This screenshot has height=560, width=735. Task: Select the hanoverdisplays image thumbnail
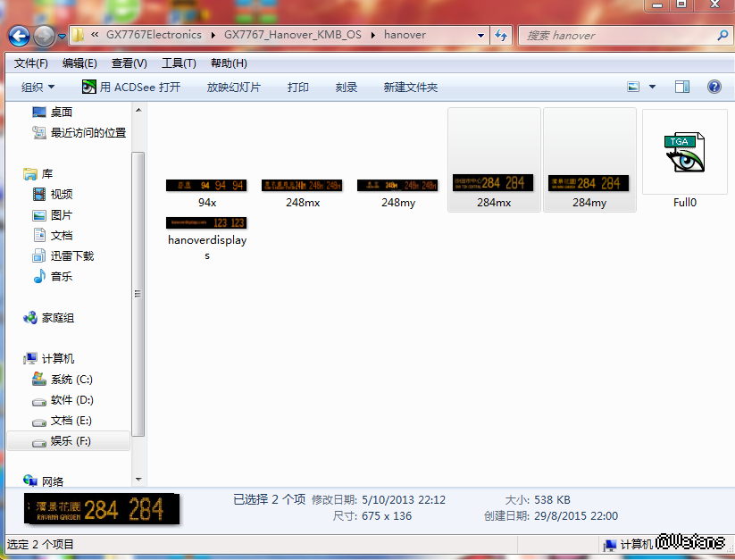click(x=206, y=222)
